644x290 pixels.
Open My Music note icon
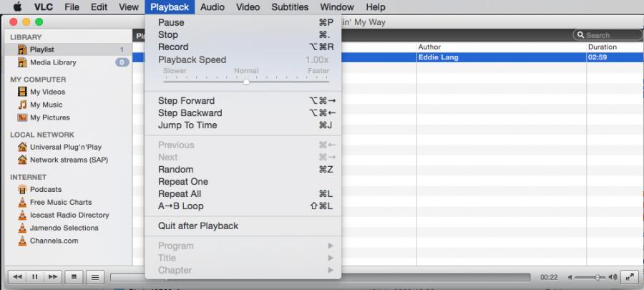click(x=22, y=105)
